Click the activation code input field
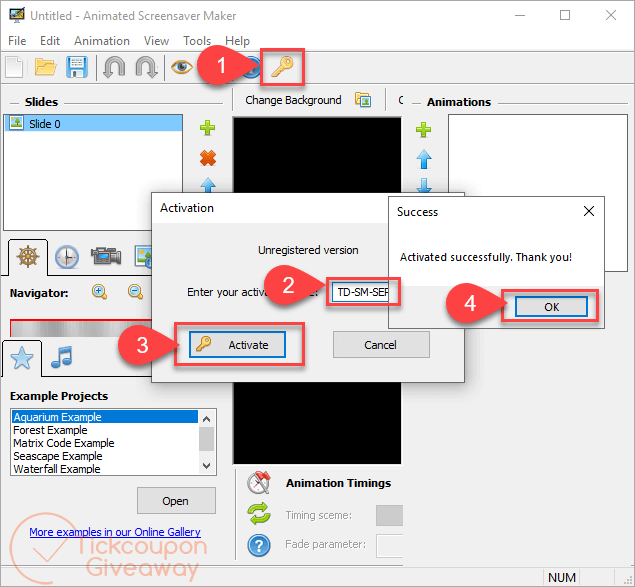The image size is (635, 587). coord(360,292)
